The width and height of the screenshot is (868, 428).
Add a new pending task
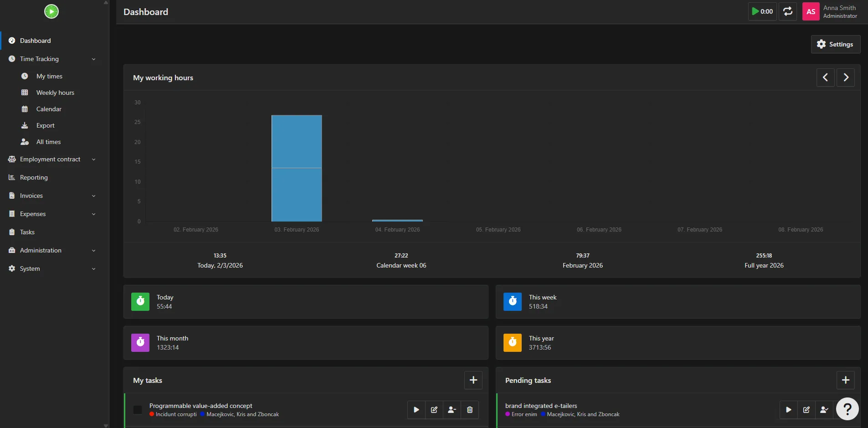click(845, 380)
